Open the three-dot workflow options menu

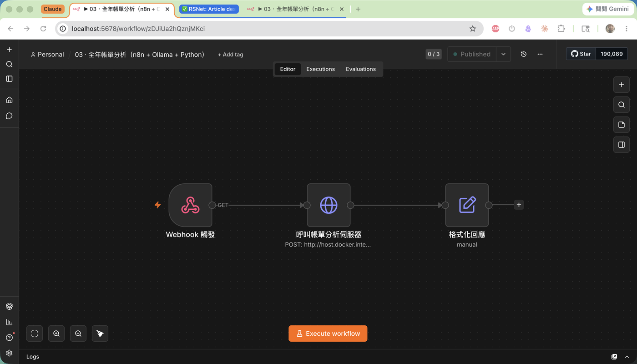pos(540,54)
